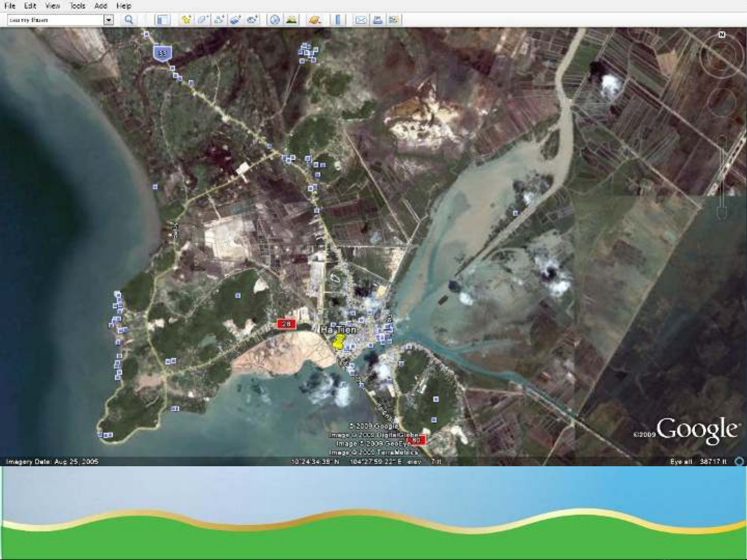Select the Add Polygon tool

(x=203, y=20)
